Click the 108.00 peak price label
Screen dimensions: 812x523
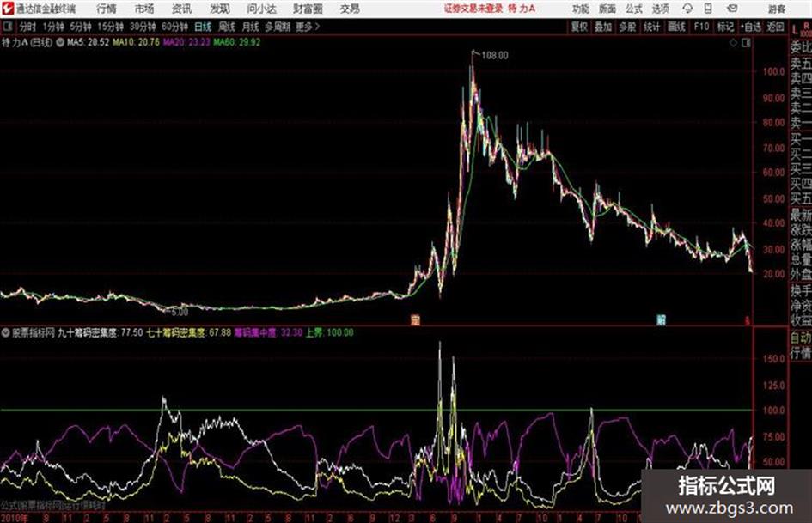(495, 56)
